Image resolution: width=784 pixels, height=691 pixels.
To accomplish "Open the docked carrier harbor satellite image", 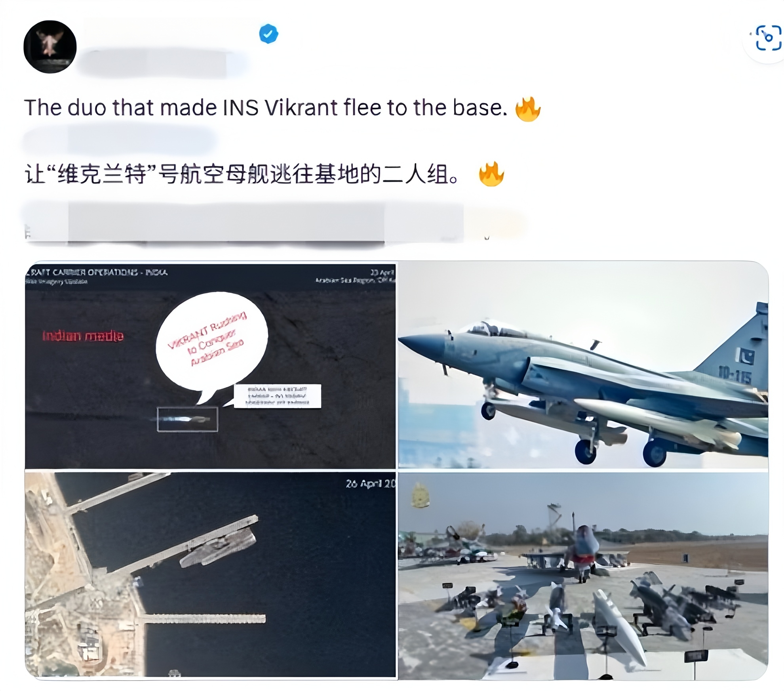I will [210, 575].
